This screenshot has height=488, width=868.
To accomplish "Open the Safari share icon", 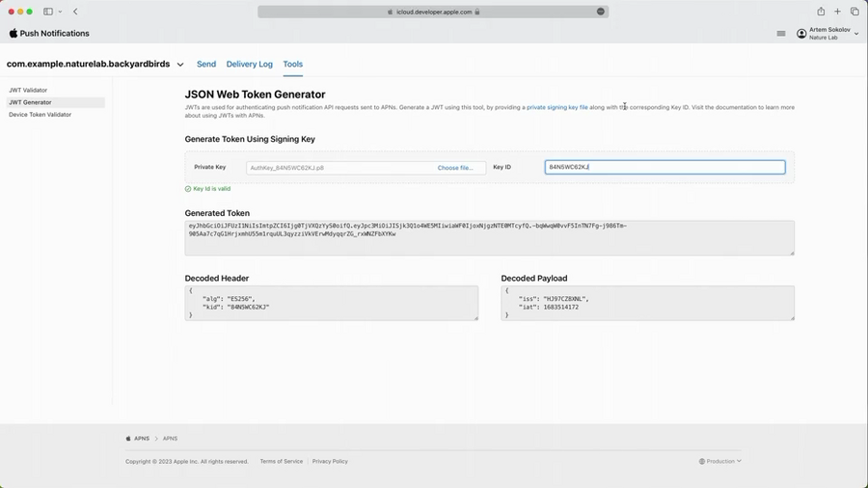I will [x=821, y=11].
